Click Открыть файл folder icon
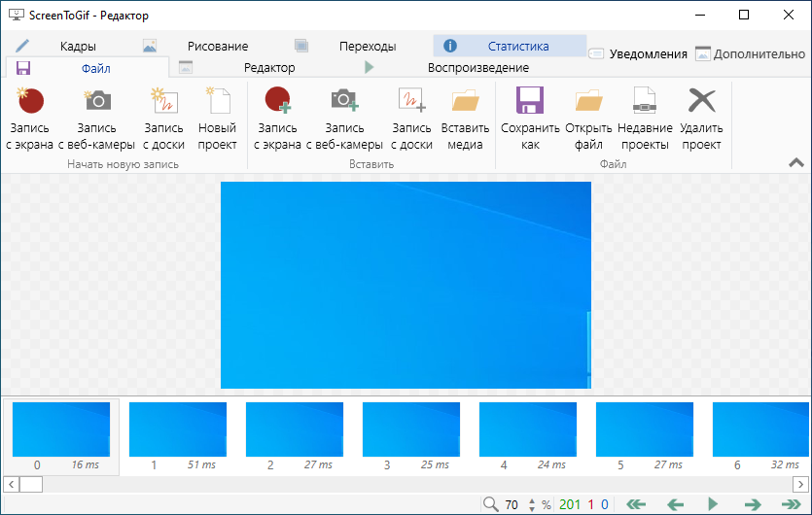The height and width of the screenshot is (515, 812). [x=588, y=100]
